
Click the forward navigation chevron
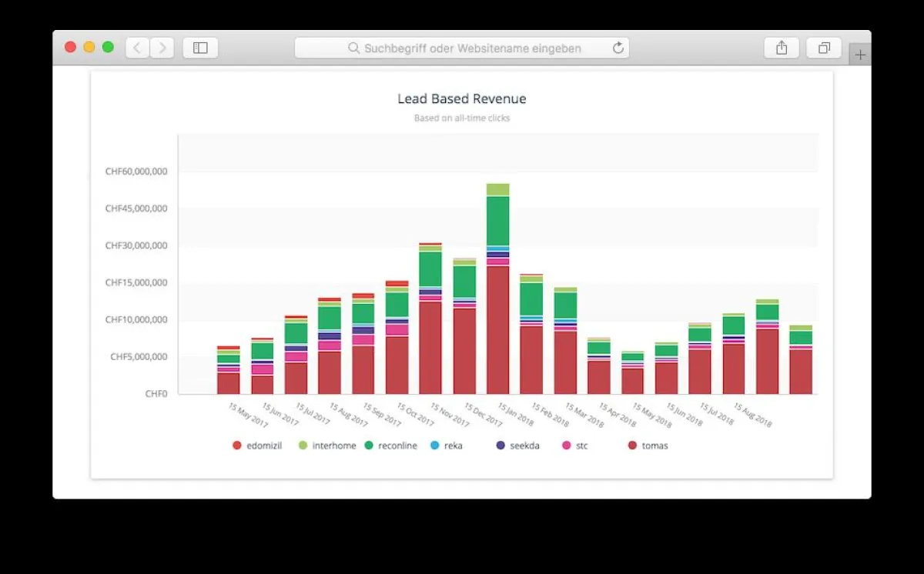tap(162, 48)
